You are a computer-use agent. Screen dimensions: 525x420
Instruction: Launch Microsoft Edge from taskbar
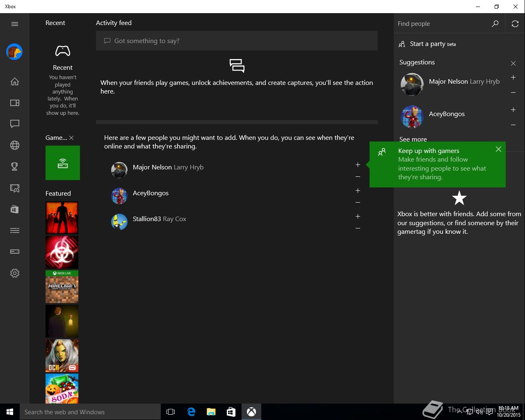[191, 412]
